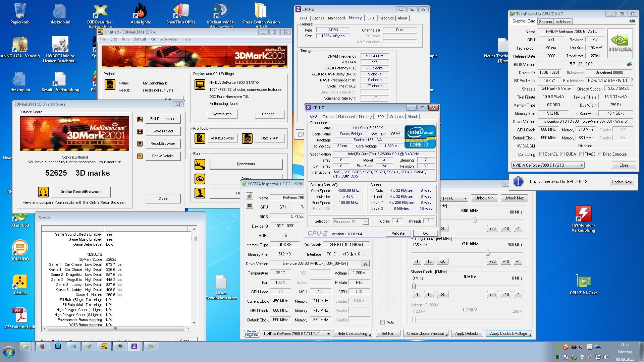
Task: Click the PayPal Donate button in NVIDIA Inspector
Action: (252, 334)
